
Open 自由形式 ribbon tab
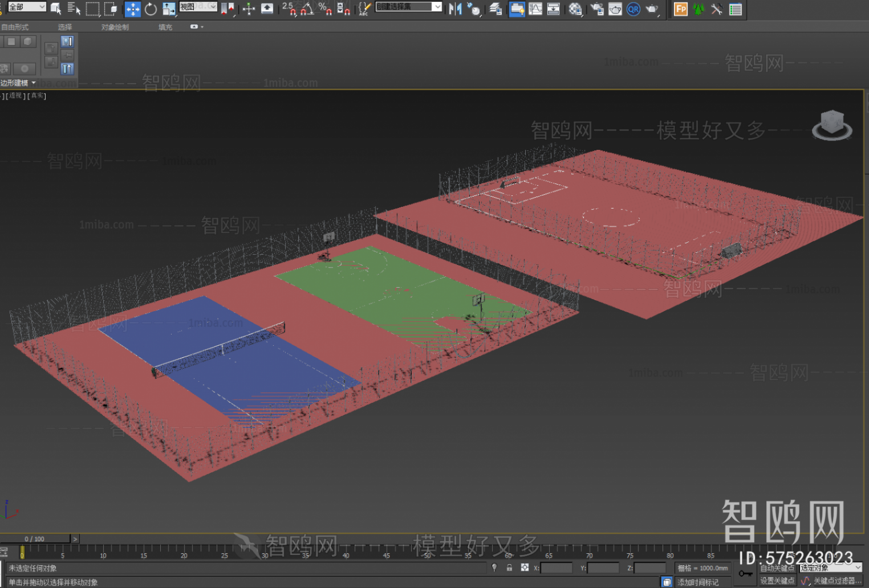click(15, 27)
